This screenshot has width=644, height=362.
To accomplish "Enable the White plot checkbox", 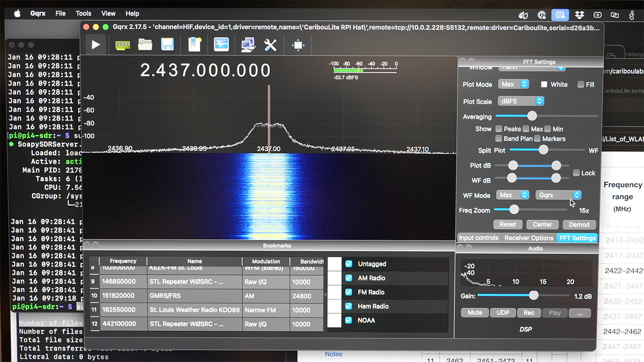I will (544, 85).
